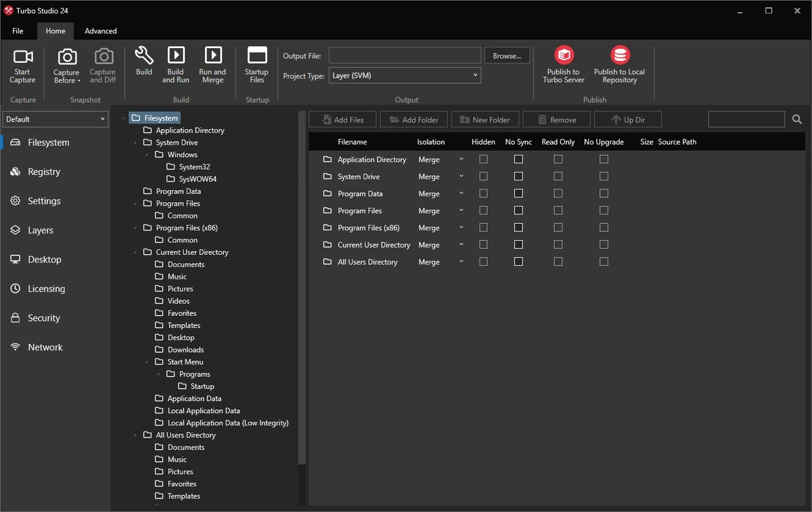Screen dimensions: 812x512
Task: Click Publish to Turbo Server icon
Action: pos(564,55)
